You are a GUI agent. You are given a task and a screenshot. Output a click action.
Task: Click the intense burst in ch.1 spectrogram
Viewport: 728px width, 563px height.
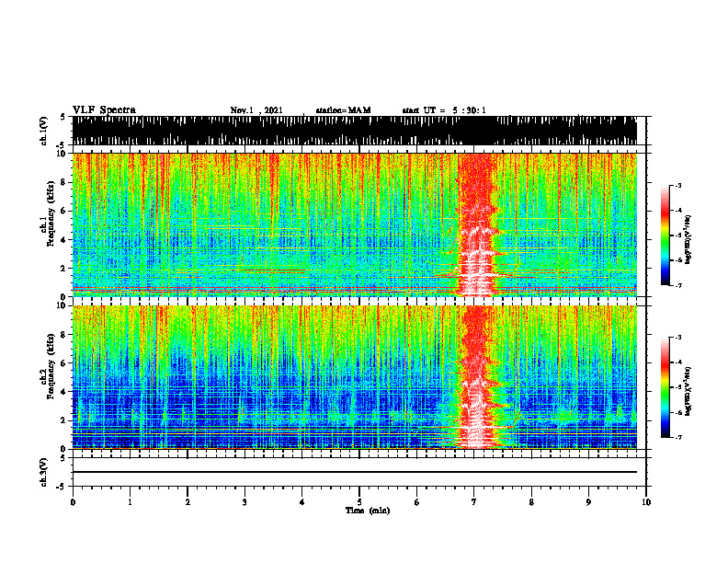pyautogui.click(x=477, y=224)
